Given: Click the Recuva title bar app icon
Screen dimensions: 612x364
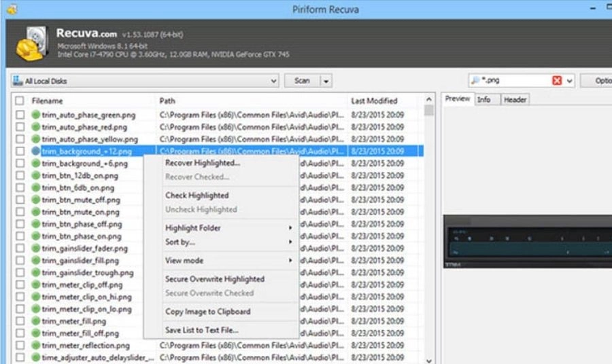Looking at the screenshot, I should point(12,10).
